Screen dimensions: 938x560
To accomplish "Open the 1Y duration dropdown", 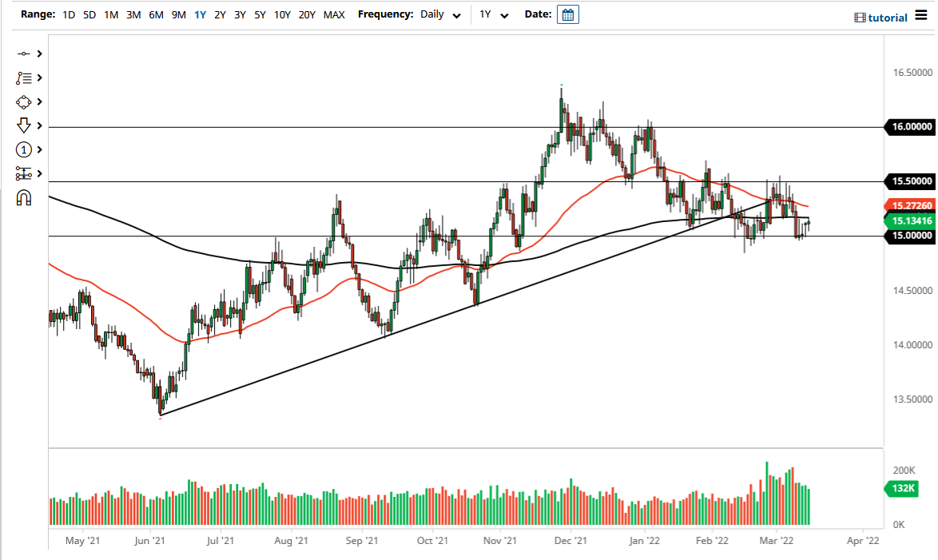I will [x=493, y=14].
